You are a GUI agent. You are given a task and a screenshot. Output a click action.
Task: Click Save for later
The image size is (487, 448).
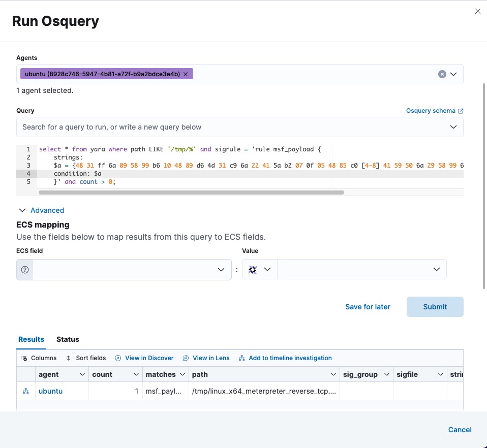point(368,307)
